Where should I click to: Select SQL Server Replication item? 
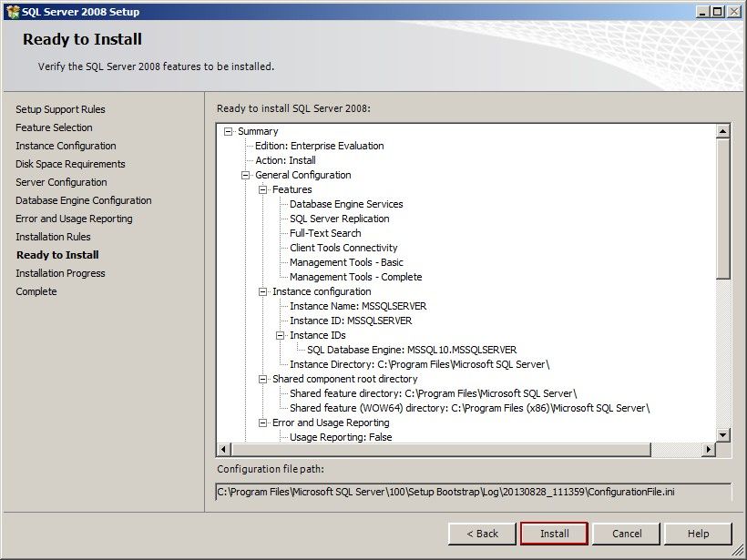click(340, 219)
